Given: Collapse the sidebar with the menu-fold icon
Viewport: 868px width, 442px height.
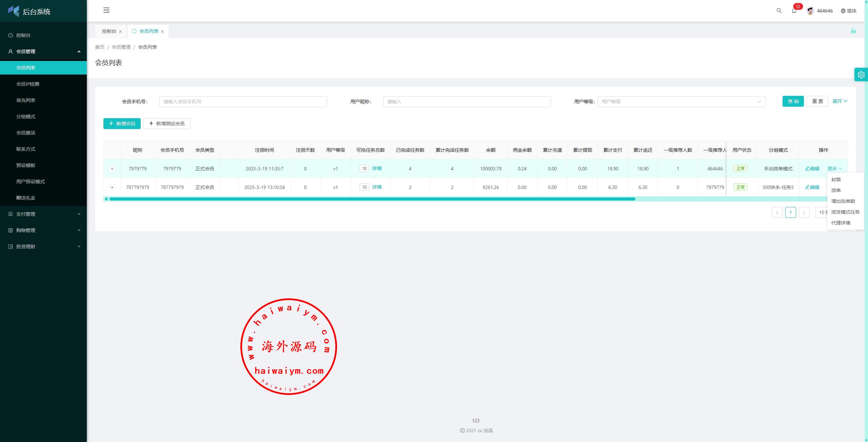Looking at the screenshot, I should coord(106,10).
